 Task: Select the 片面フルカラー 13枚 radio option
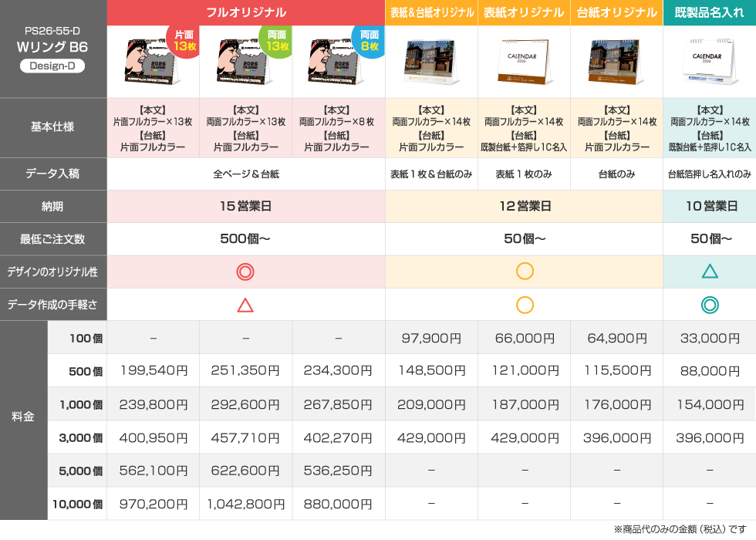point(153,127)
